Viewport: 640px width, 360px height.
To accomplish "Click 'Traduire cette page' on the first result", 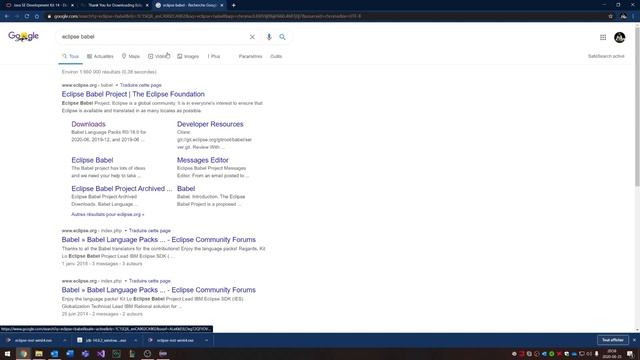I will [x=141, y=85].
